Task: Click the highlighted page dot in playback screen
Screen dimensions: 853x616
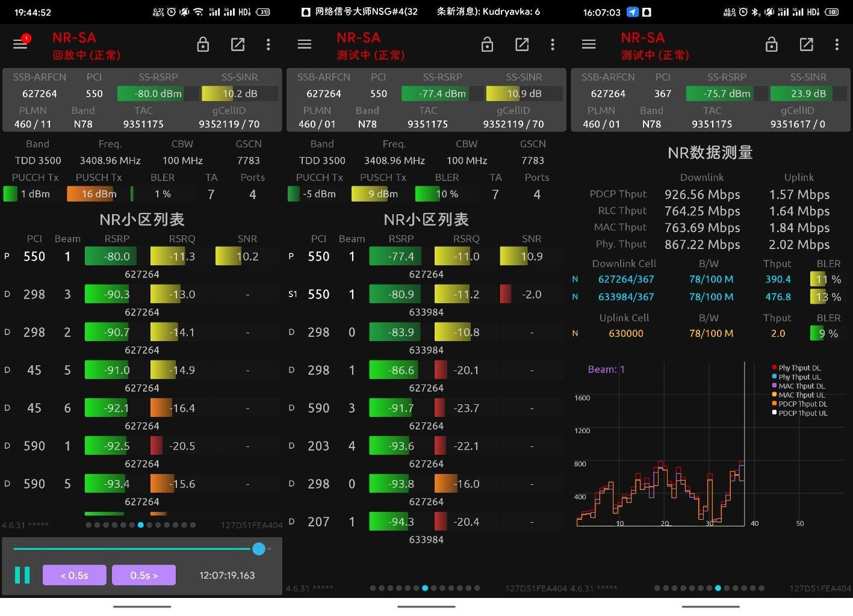Action: 140,525
